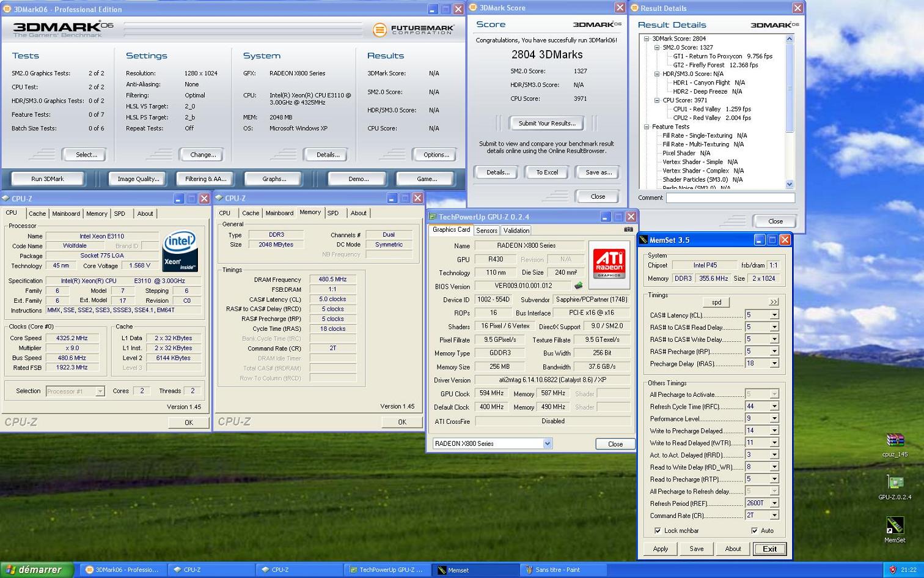Click the Change button under Settings
This screenshot has height=578, width=924.
tap(203, 155)
